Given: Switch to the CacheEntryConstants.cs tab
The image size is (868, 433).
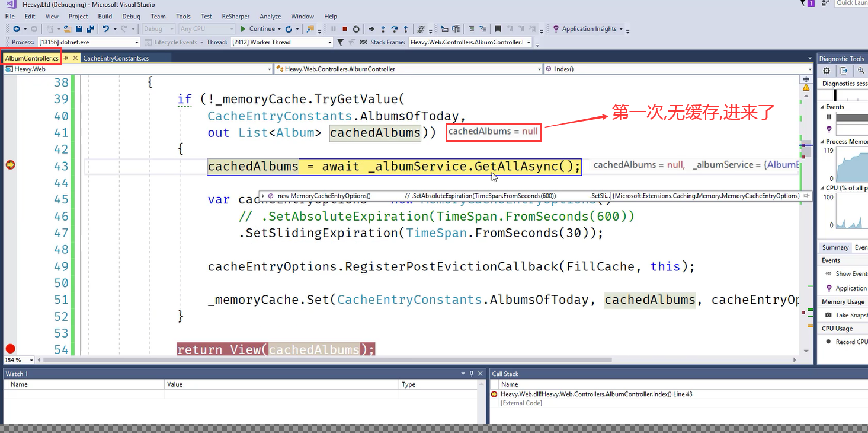Looking at the screenshot, I should click(x=116, y=58).
